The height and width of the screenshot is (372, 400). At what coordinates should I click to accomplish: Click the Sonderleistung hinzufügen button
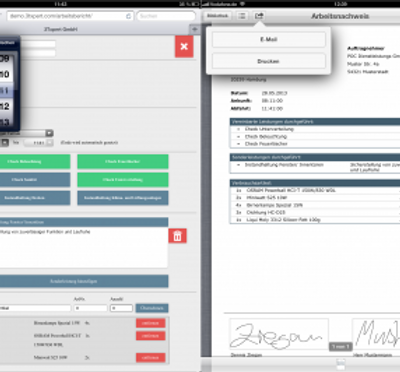84,281
